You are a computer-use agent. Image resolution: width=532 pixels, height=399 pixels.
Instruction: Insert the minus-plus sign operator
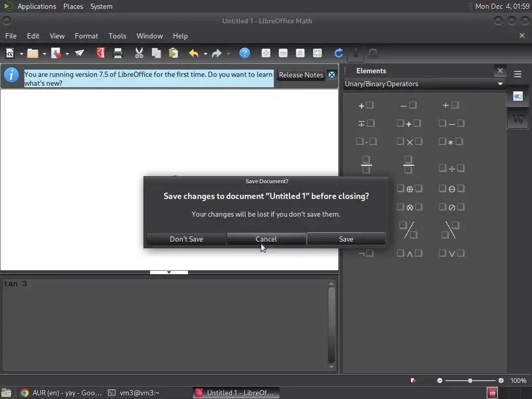point(366,124)
